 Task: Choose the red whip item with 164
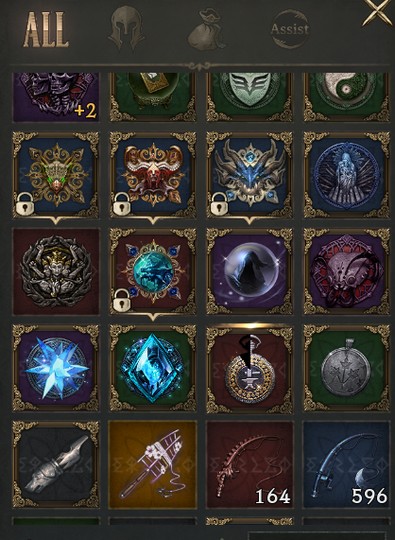[x=249, y=464]
